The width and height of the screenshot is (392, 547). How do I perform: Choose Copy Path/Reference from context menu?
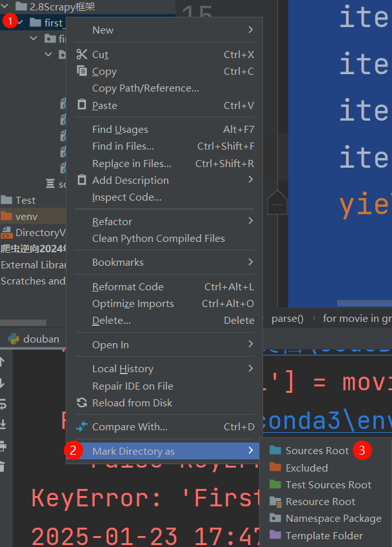point(145,88)
